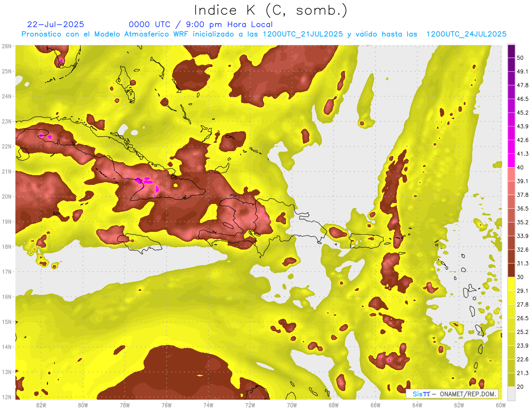Click the "Indice K (C, somb.)" map title

270,10
